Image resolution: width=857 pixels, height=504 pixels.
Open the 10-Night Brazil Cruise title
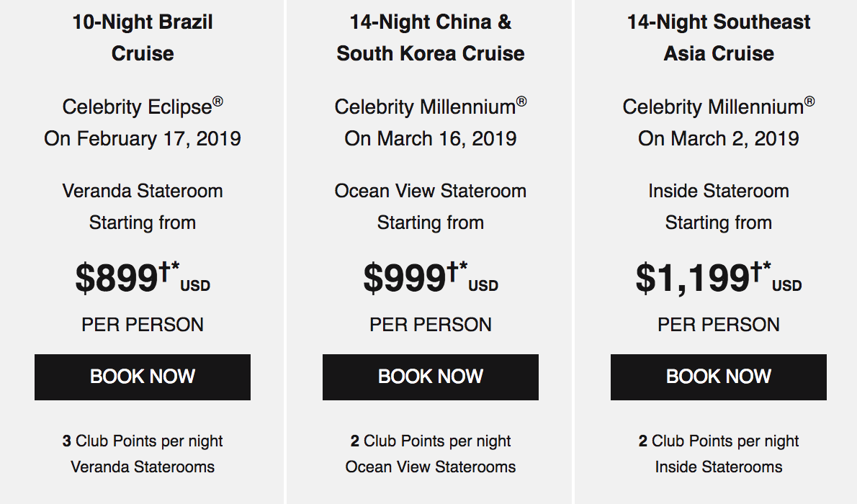pyautogui.click(x=142, y=37)
